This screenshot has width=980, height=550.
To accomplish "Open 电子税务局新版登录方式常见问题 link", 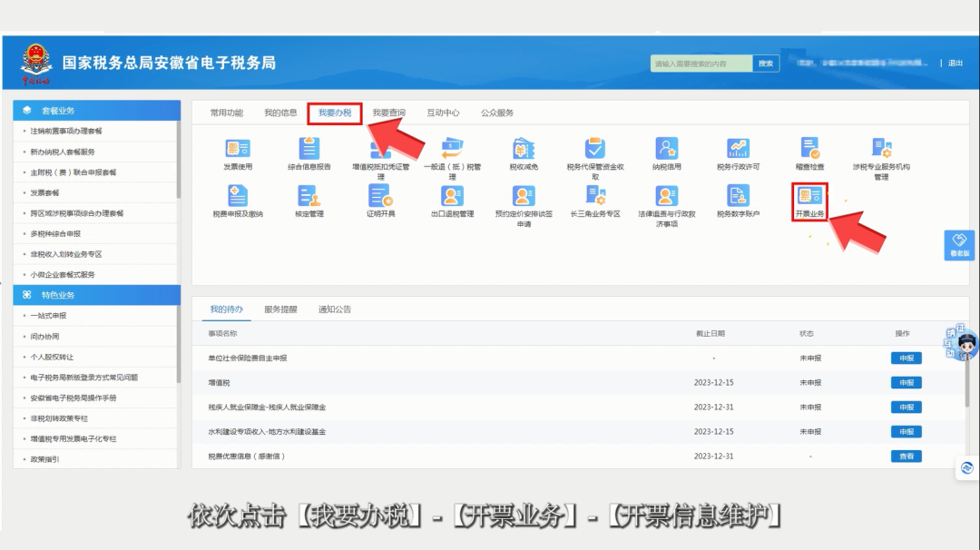I will (x=84, y=378).
